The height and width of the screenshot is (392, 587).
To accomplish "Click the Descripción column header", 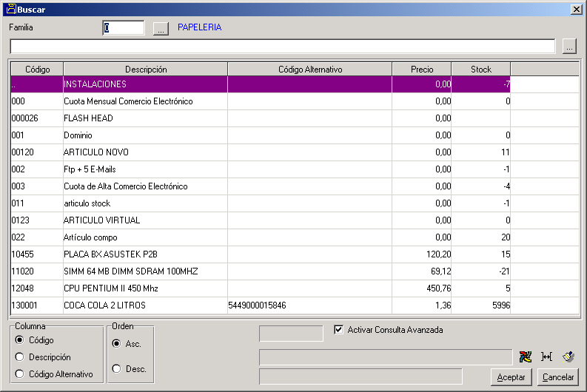I will [146, 70].
